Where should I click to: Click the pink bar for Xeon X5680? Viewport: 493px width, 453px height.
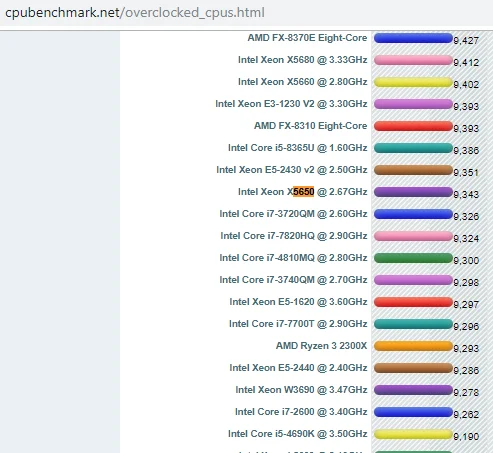(x=413, y=60)
